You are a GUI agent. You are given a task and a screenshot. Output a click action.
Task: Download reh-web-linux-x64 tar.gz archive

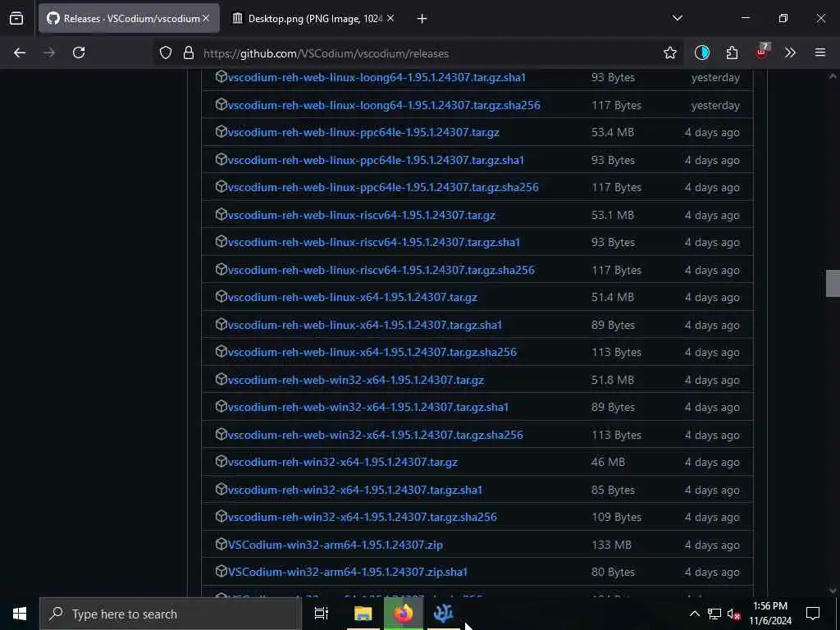tap(353, 297)
